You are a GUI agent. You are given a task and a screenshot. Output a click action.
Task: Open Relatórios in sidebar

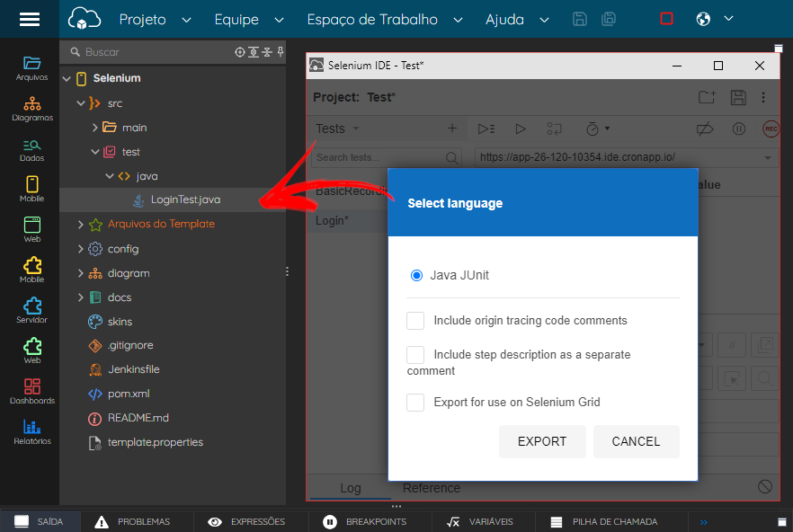point(31,432)
